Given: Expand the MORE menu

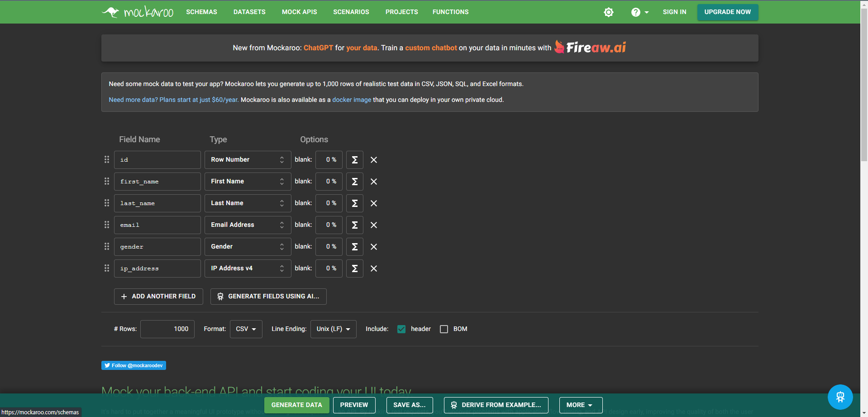Looking at the screenshot, I should [581, 405].
